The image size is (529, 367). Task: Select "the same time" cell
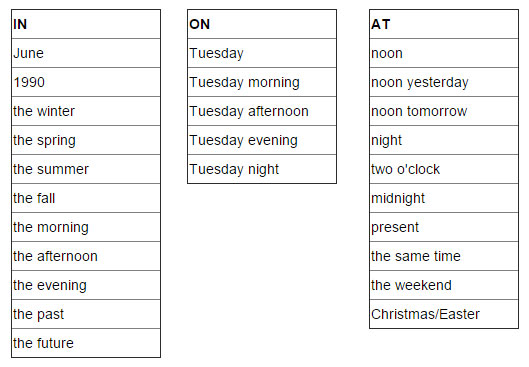(x=444, y=256)
